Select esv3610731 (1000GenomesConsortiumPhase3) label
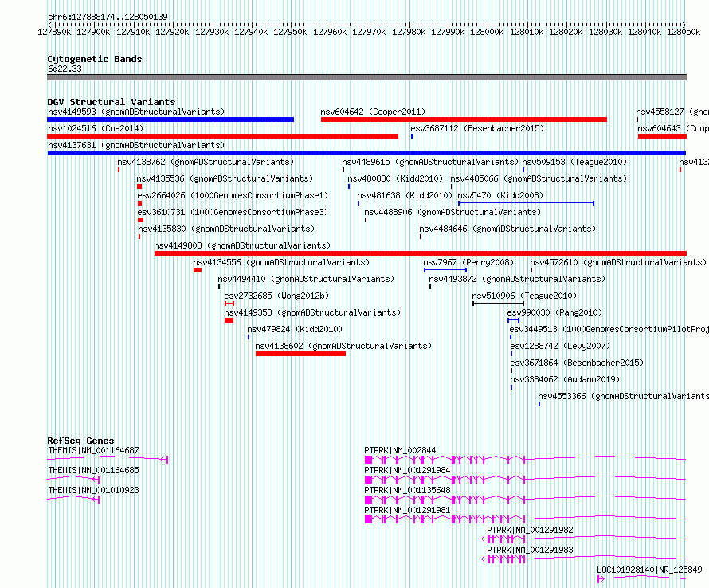The width and height of the screenshot is (709, 588). pyautogui.click(x=233, y=212)
